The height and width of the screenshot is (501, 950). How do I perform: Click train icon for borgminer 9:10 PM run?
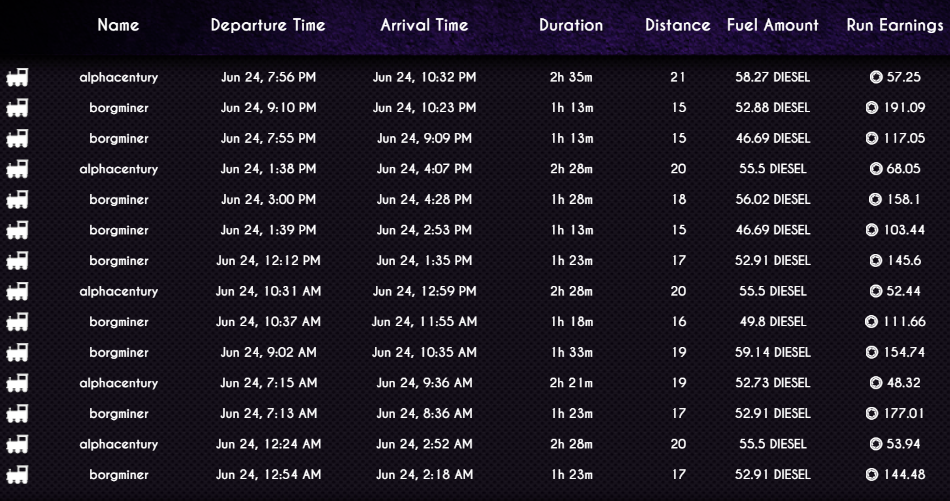(17, 108)
